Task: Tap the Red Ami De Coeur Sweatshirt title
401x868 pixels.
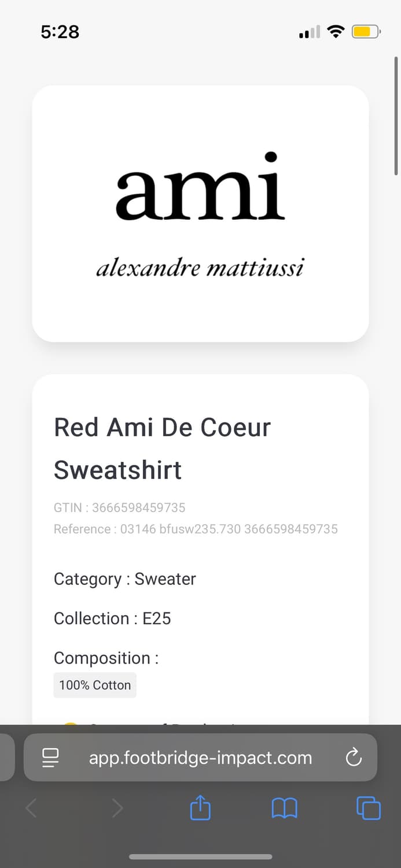Action: (x=163, y=448)
